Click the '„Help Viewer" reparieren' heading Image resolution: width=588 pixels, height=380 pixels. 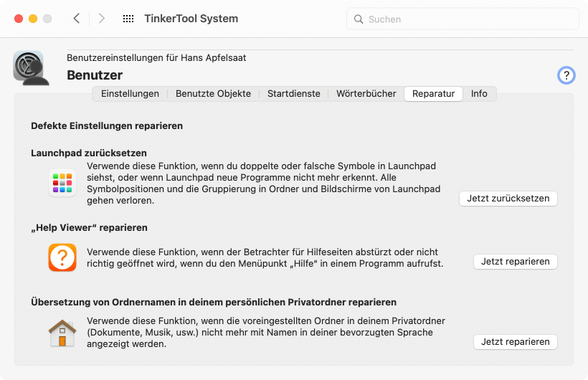point(89,228)
